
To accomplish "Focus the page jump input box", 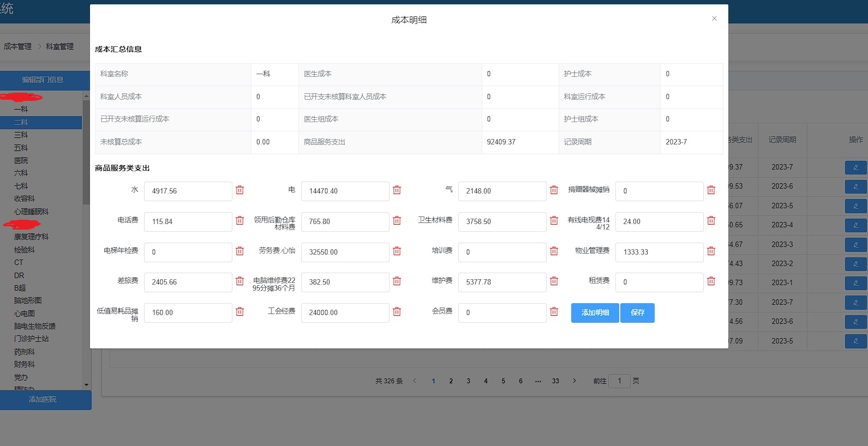I will click(620, 381).
